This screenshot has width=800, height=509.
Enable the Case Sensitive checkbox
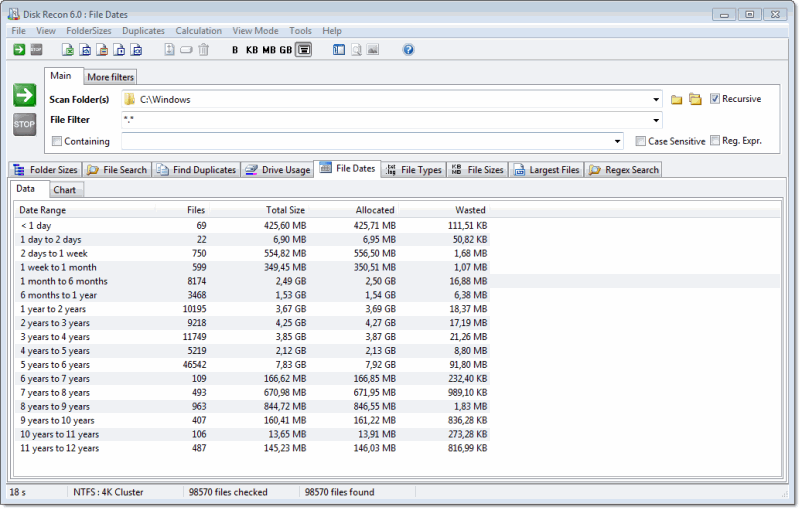pos(641,141)
